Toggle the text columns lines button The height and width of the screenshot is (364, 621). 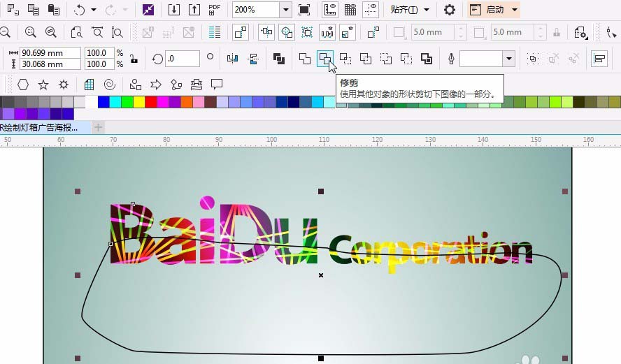[214, 32]
